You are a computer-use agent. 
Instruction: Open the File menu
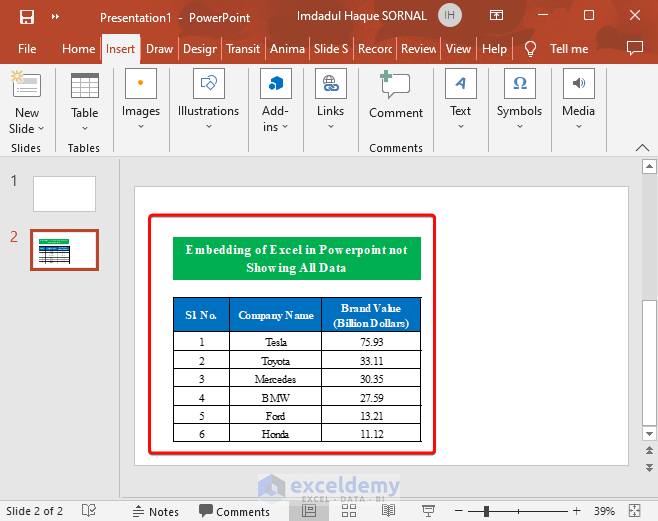tap(27, 49)
